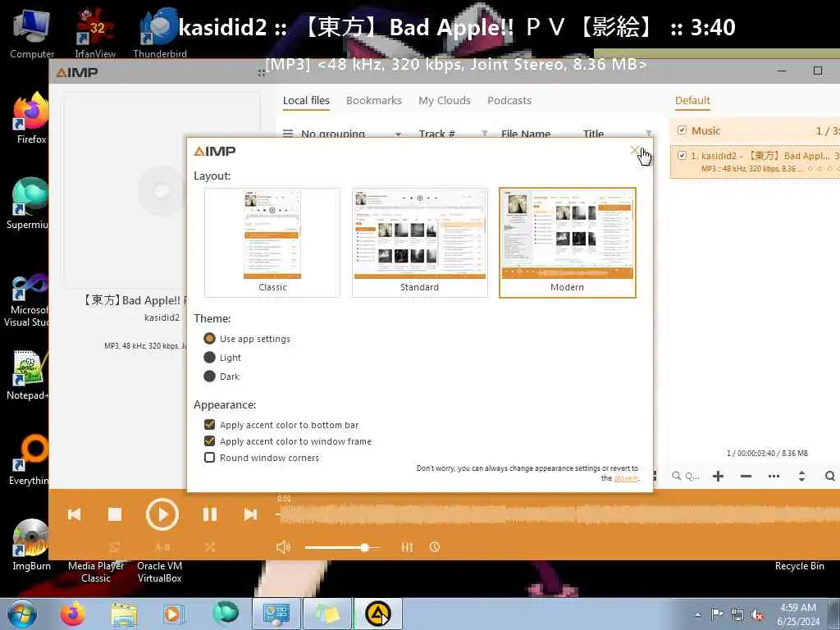Image resolution: width=840 pixels, height=630 pixels.
Task: Open the Recycle Bin
Action: (x=799, y=566)
